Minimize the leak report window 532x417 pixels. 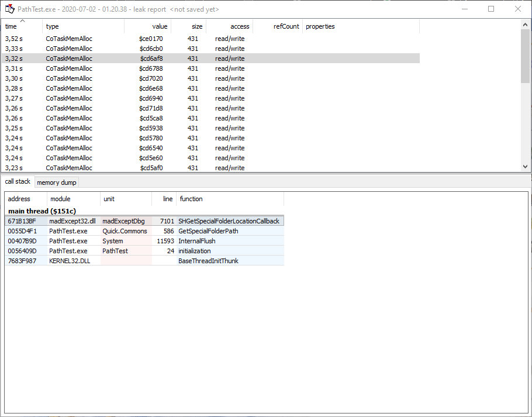[465, 9]
